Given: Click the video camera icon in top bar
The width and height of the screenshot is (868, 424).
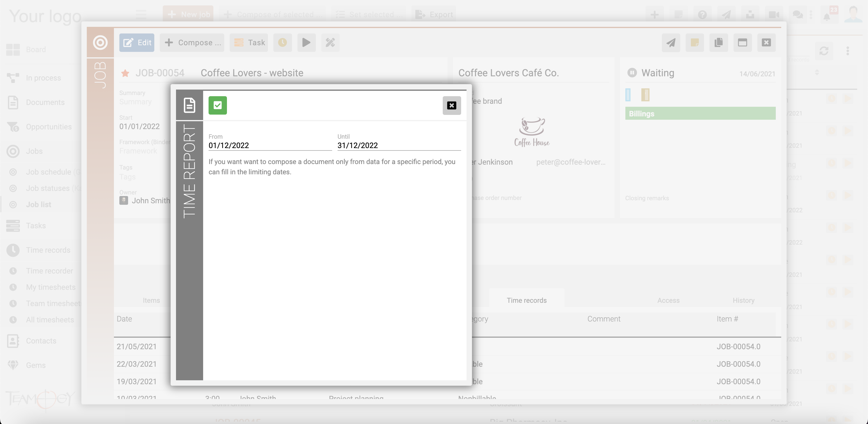Looking at the screenshot, I should (774, 14).
